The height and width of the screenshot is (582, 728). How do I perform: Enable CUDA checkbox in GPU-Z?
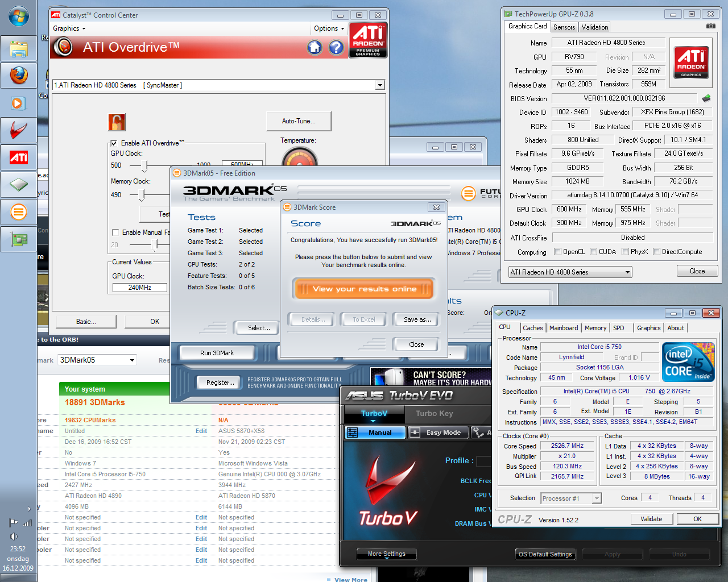(594, 252)
